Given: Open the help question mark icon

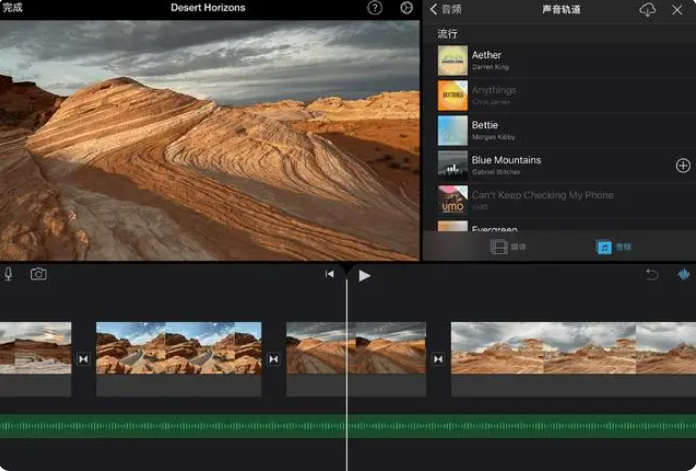Looking at the screenshot, I should tap(375, 8).
